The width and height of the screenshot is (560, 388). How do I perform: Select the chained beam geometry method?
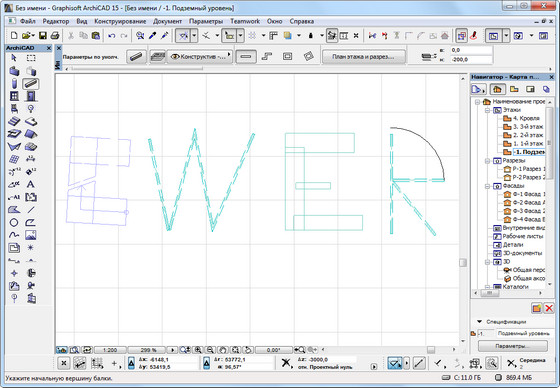coord(267,56)
